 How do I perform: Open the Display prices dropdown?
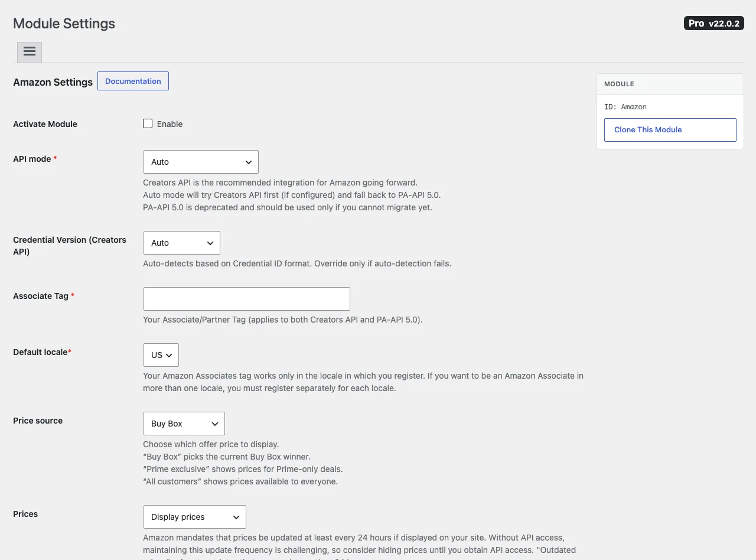point(195,517)
